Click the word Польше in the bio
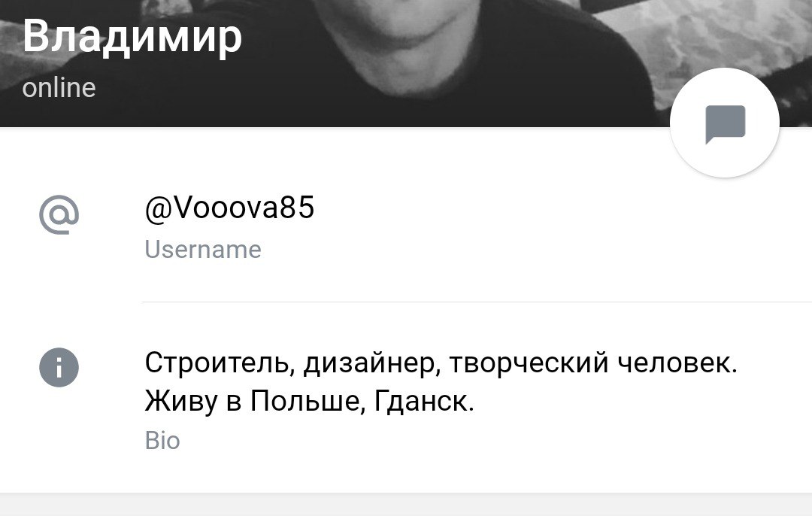 (304, 401)
